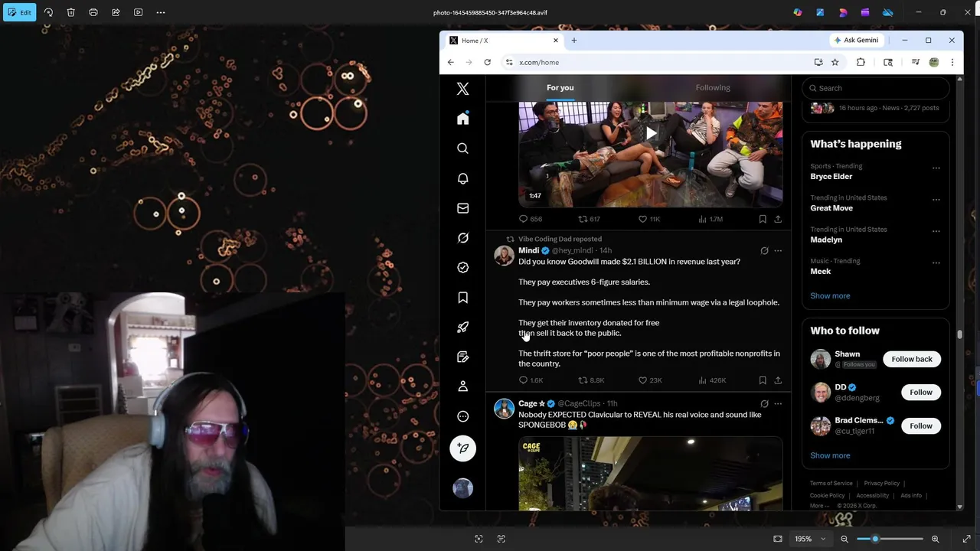Zoom out with the minus magnifier
Viewport: 980px width, 551px height.
[x=844, y=539]
